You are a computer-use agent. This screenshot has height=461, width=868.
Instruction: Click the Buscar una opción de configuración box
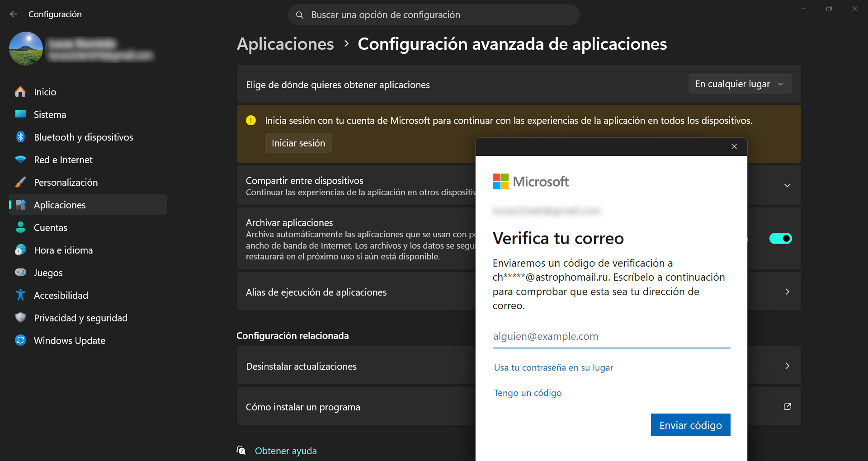pyautogui.click(x=434, y=15)
